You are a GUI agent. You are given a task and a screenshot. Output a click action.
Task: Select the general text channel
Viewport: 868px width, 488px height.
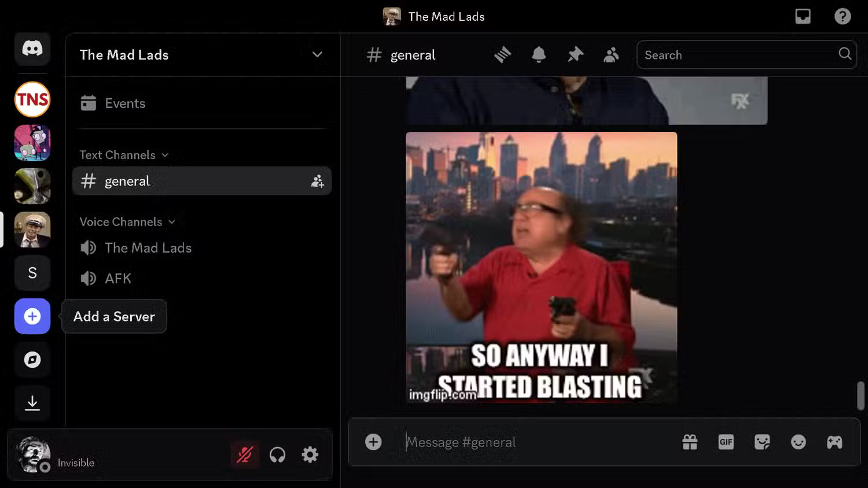tap(201, 181)
